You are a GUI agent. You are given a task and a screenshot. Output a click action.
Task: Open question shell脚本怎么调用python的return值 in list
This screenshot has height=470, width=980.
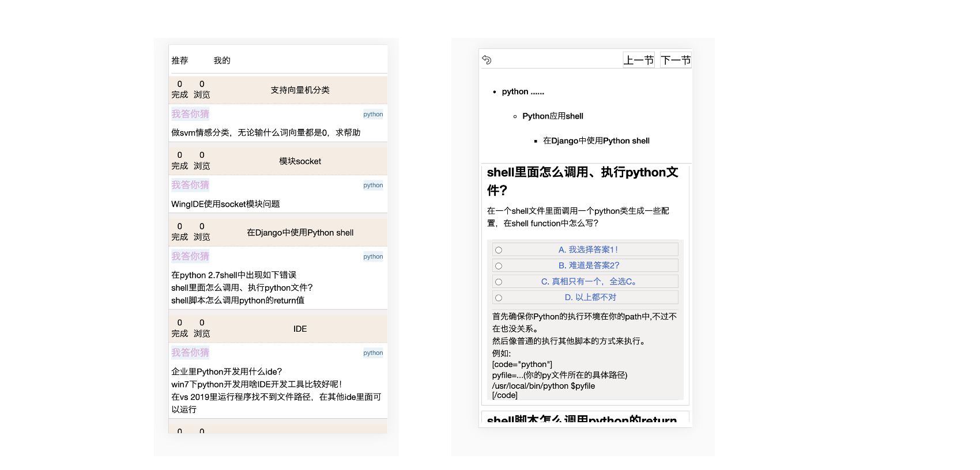click(238, 301)
